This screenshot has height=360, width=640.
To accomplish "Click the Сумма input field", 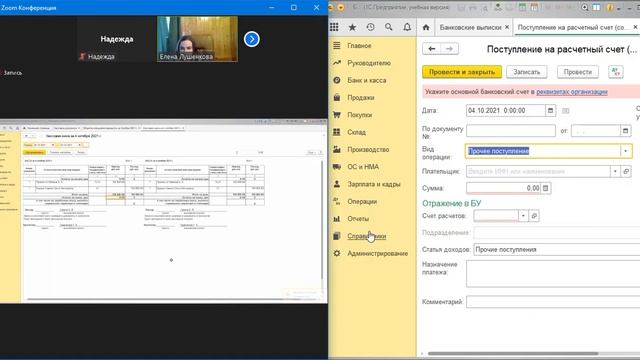I will click(x=504, y=188).
